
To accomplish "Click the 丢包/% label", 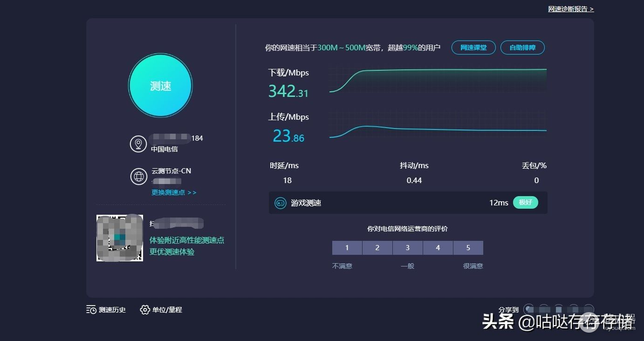I will pyautogui.click(x=534, y=165).
